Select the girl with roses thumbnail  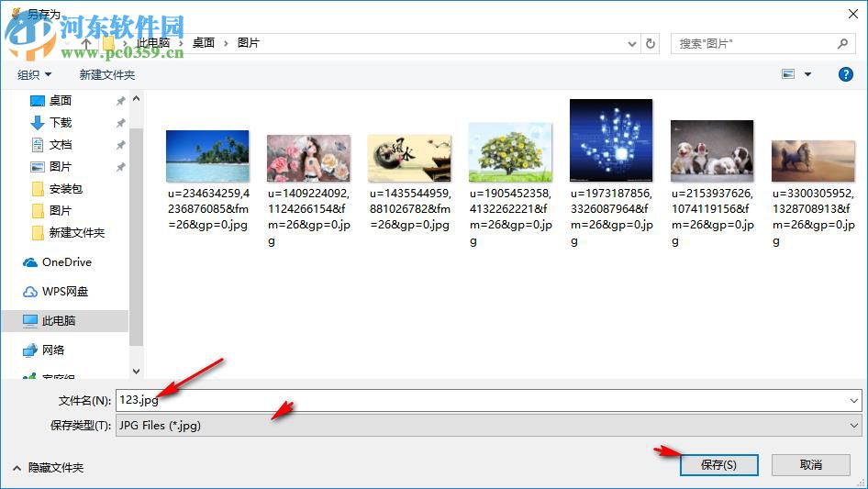pos(308,159)
